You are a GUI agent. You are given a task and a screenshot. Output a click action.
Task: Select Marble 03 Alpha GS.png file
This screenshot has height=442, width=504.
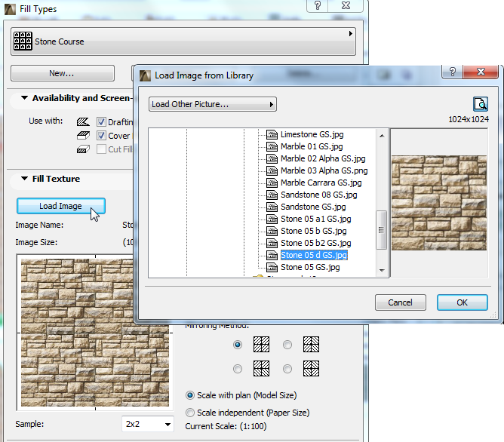[324, 170]
